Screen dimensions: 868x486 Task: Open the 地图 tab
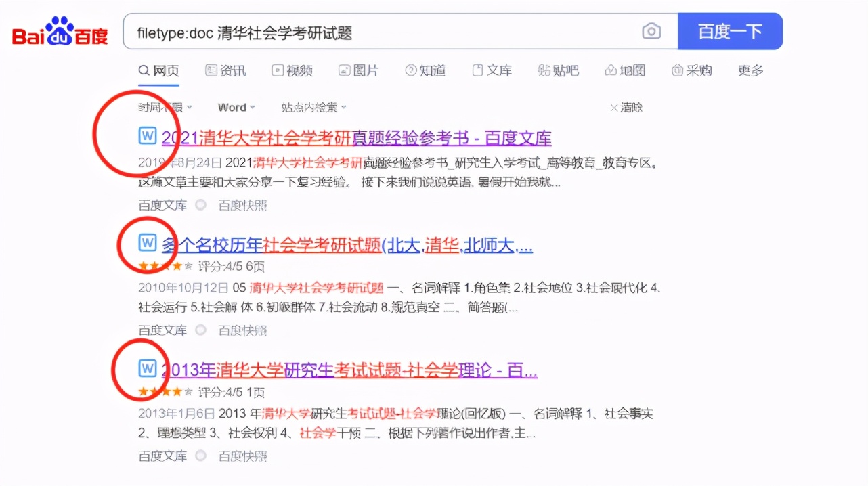(x=625, y=70)
